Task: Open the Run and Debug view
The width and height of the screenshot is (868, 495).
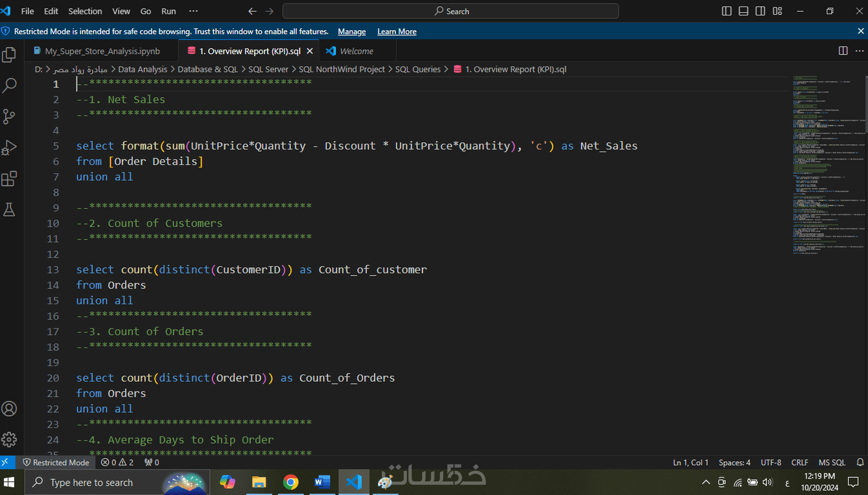Action: (x=10, y=147)
